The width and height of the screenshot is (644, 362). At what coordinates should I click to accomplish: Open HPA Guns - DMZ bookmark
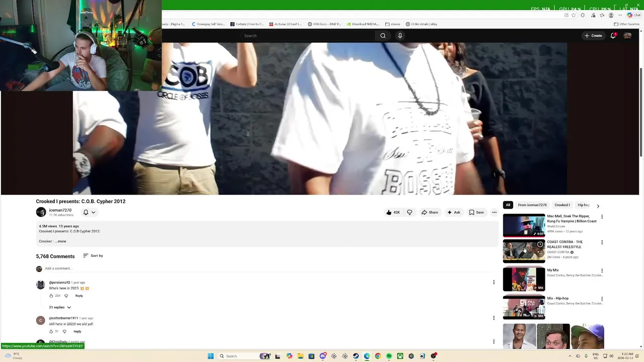[x=325, y=24]
